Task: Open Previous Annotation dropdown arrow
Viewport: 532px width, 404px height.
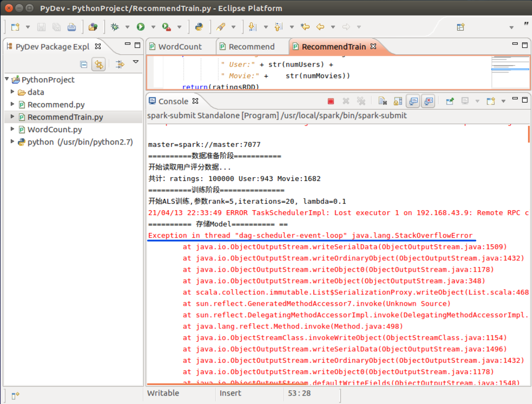Action: pos(292,27)
